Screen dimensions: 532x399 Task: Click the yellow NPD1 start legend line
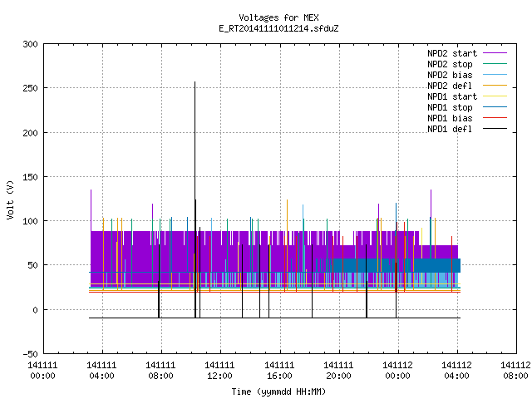[495, 96]
